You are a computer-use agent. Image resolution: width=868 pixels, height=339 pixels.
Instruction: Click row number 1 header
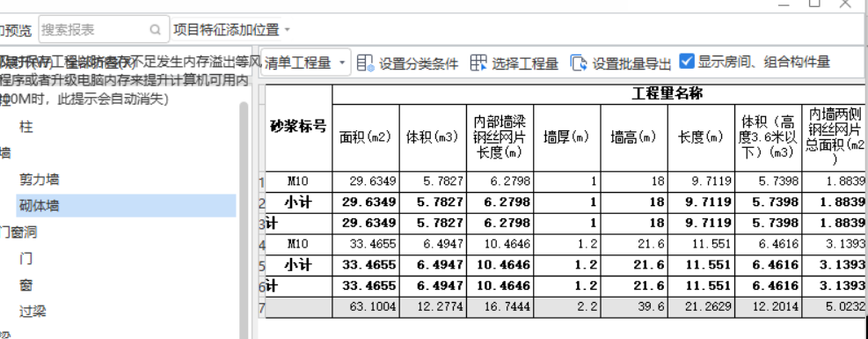[262, 181]
